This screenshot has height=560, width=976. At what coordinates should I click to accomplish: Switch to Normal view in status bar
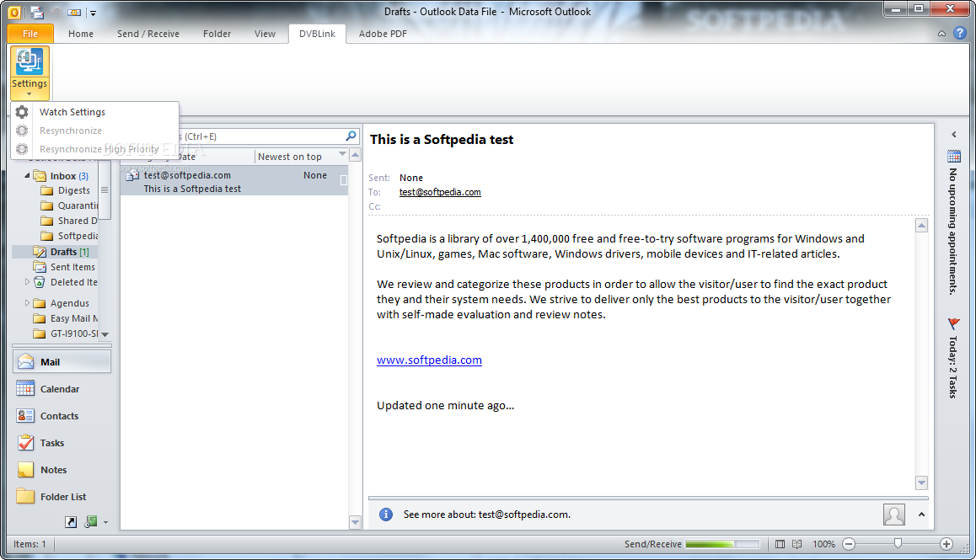(x=780, y=544)
